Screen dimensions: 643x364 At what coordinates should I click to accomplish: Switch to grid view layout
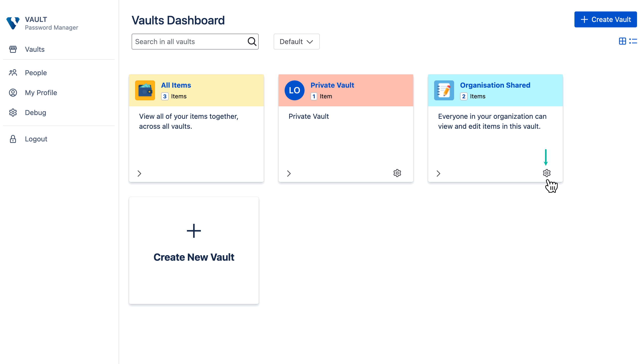[622, 41]
